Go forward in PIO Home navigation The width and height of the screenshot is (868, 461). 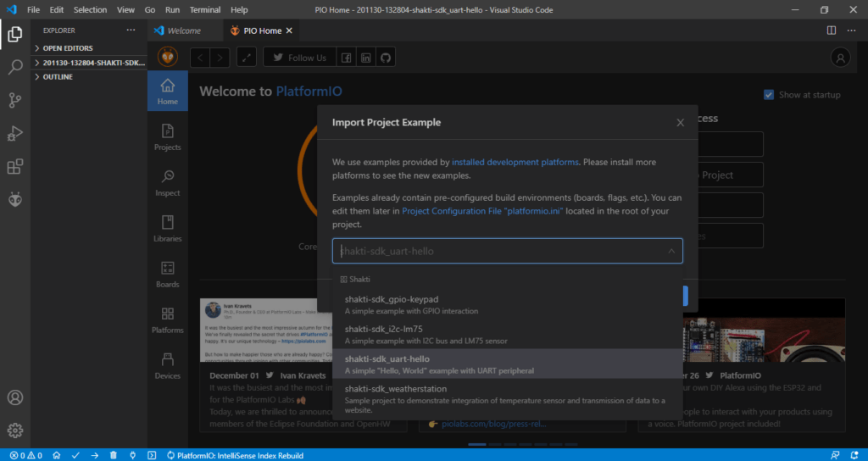[220, 58]
